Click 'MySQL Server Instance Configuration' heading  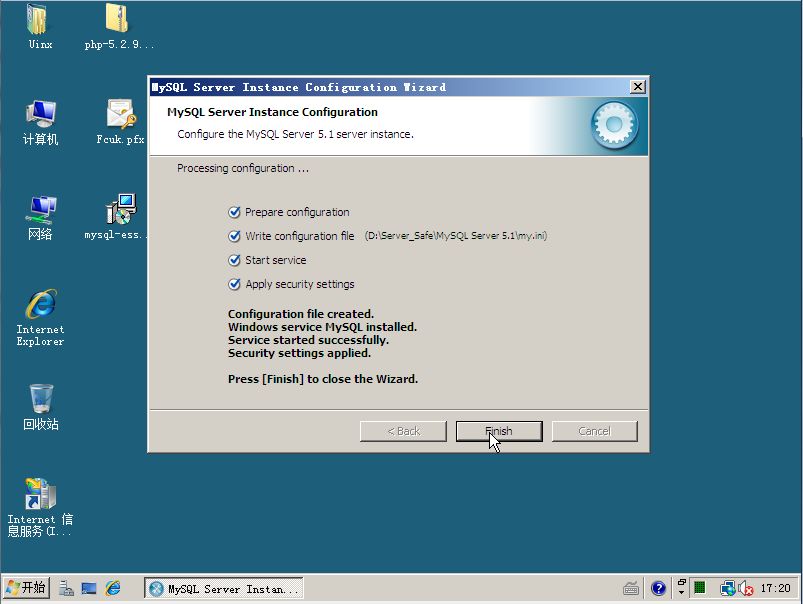coord(272,112)
